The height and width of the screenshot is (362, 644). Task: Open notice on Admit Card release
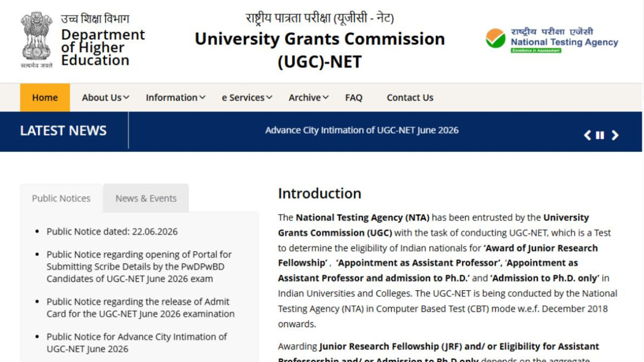(141, 308)
